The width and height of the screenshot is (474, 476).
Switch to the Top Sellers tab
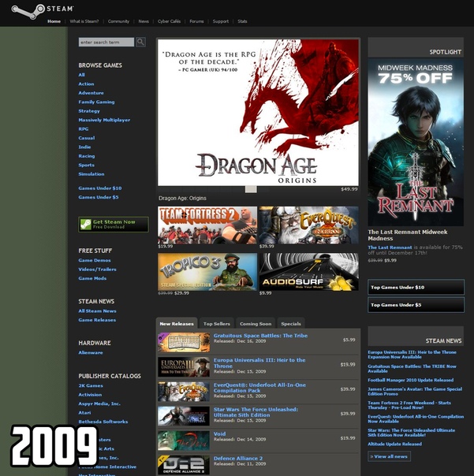(x=217, y=324)
